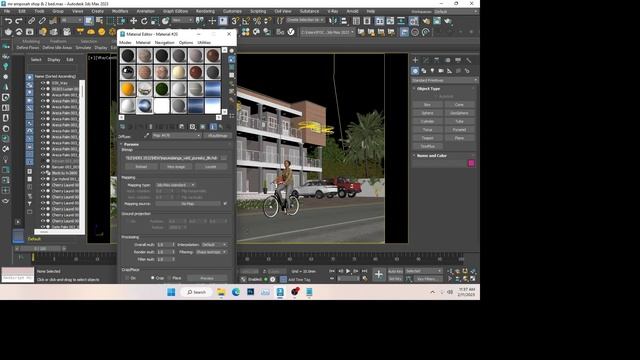This screenshot has width=640, height=360.
Task: Toggle Mapping source map checkbox
Action: 225,203
